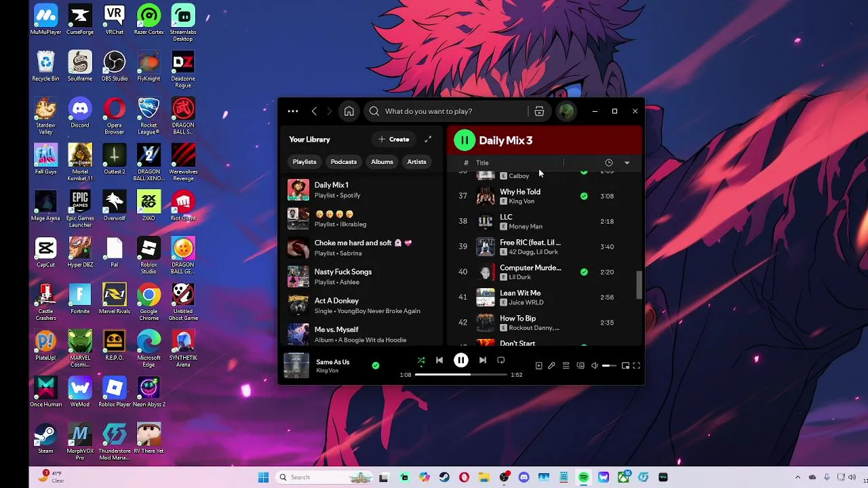Click the now playing album cover
This screenshot has width=868, height=488.
(x=296, y=365)
